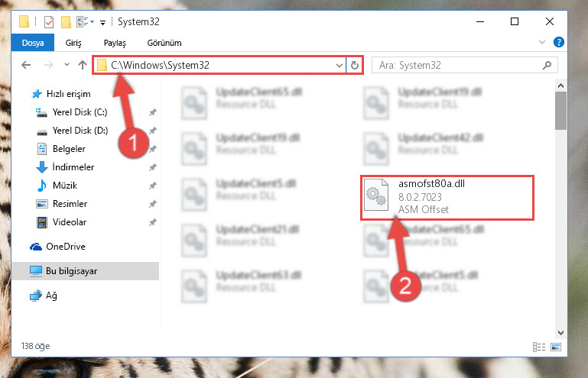588x378 pixels.
Task: Go up one folder level
Action: click(x=83, y=65)
